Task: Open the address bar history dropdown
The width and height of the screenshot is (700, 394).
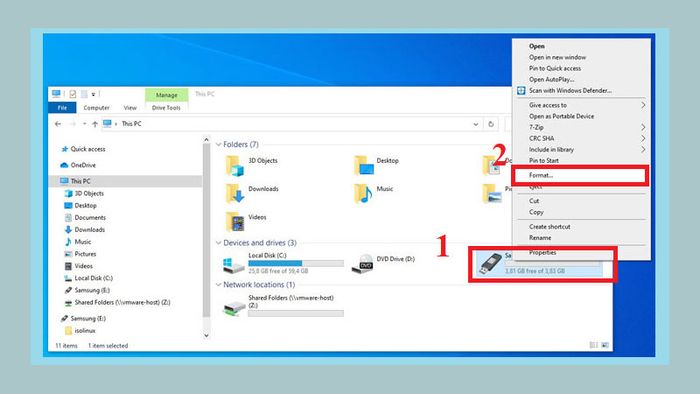Action: coord(476,124)
